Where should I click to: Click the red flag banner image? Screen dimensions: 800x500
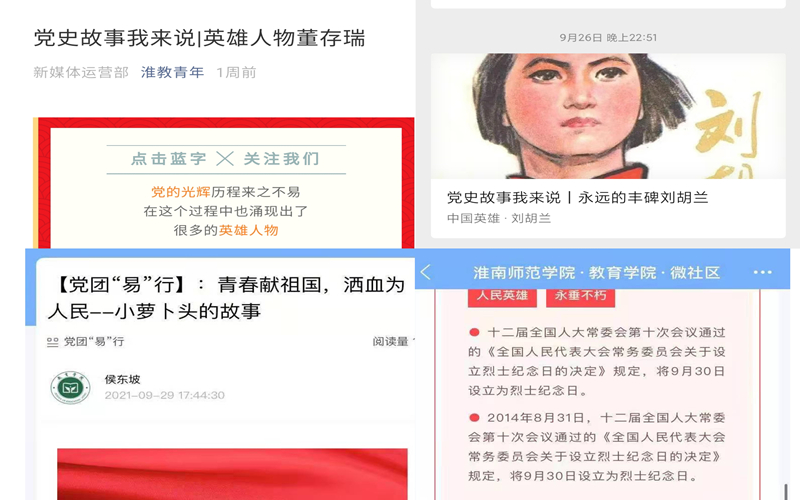(232, 474)
